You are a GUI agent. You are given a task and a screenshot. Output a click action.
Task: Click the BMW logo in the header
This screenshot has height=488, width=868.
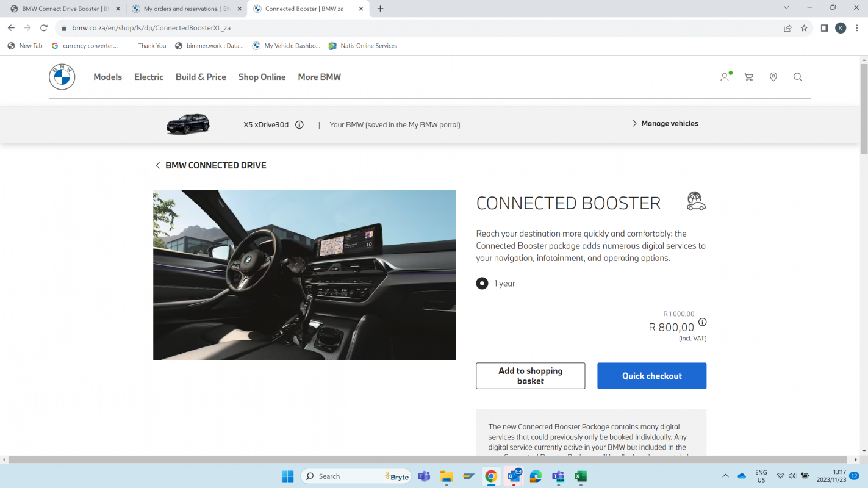pos(62,77)
